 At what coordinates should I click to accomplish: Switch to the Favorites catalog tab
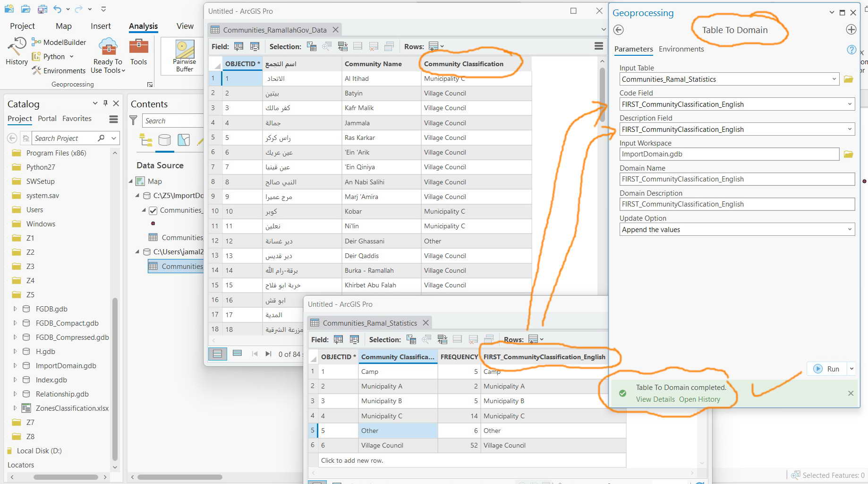(77, 118)
